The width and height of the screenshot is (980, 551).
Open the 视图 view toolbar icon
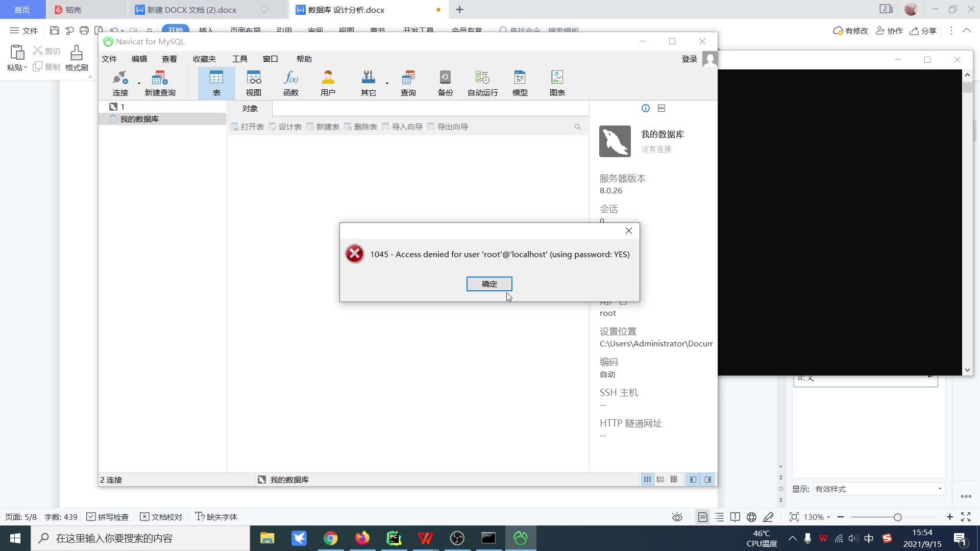(254, 83)
